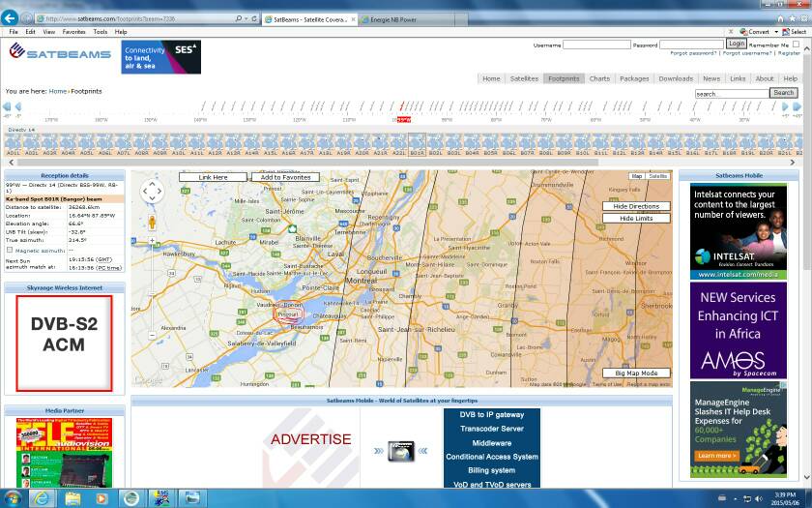
Task: Focus the site search box
Action: click(x=732, y=94)
